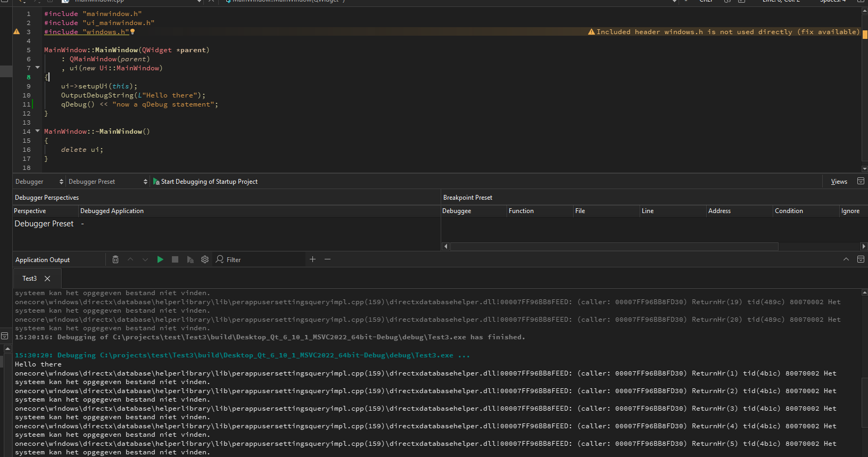Screen dimensions: 868x457
Task: Maximize the Application Output pane
Action: coord(846,259)
